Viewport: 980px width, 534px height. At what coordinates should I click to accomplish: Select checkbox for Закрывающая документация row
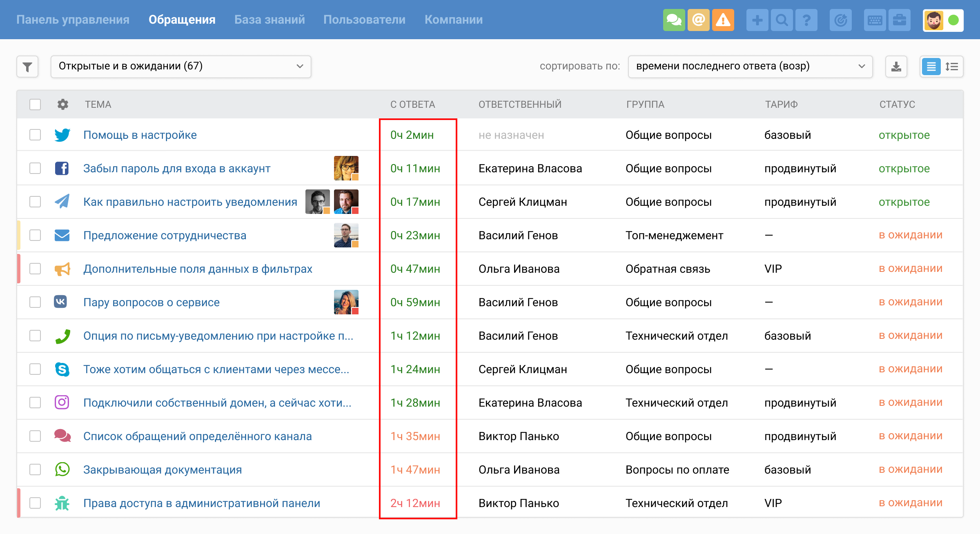pyautogui.click(x=35, y=469)
